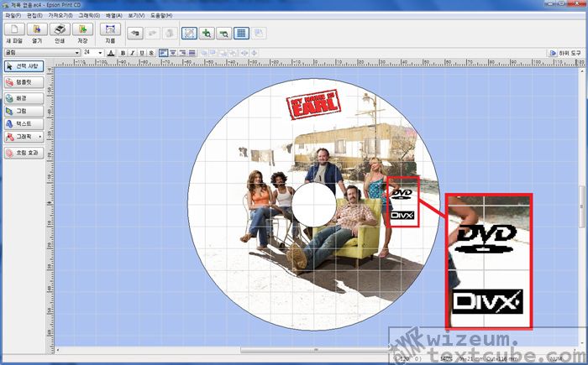
Task: Create a new file with 새 파일 button
Action: pos(14,29)
